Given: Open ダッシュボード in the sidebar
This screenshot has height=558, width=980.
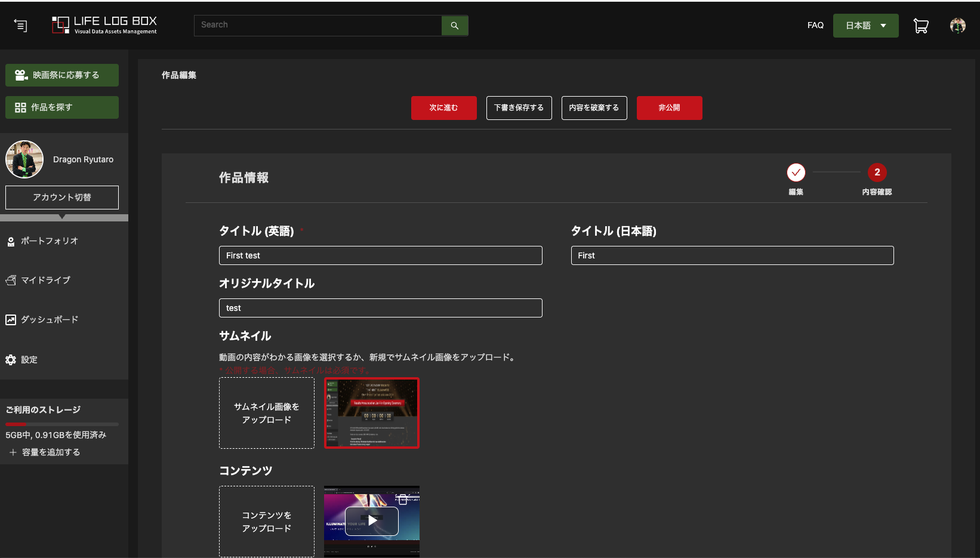Looking at the screenshot, I should 49,320.
